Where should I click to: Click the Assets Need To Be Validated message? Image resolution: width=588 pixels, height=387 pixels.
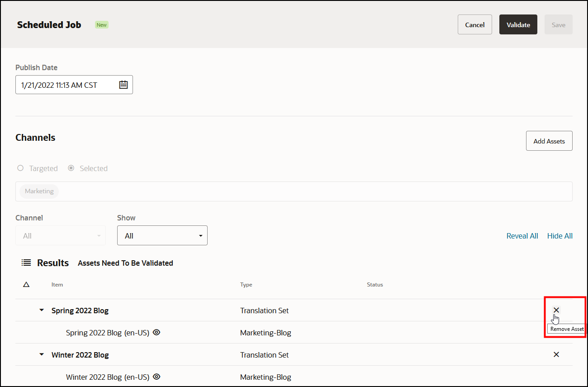coord(125,263)
